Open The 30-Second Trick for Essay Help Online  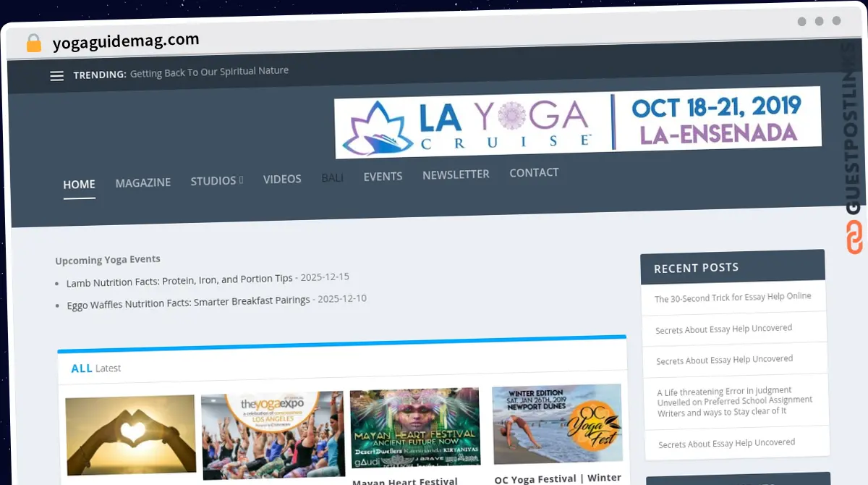coord(733,298)
